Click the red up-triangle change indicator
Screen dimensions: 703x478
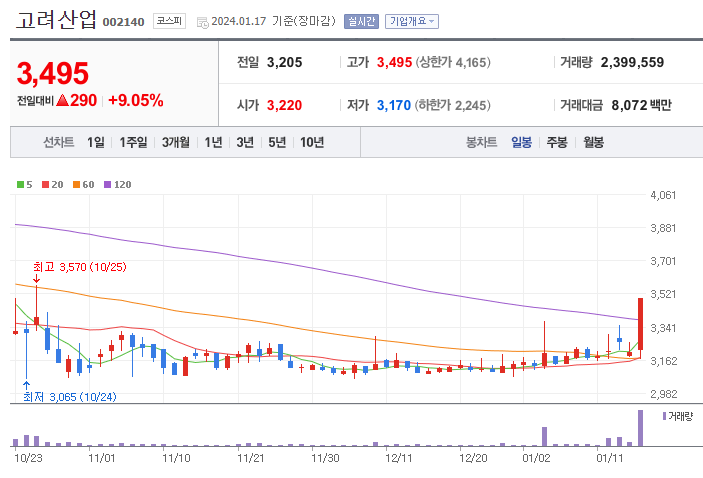(62, 100)
